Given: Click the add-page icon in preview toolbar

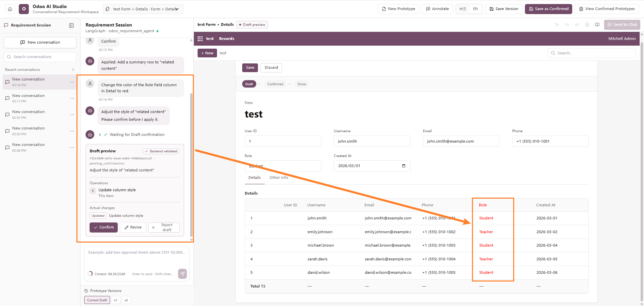Looking at the screenshot, I should [x=587, y=25].
